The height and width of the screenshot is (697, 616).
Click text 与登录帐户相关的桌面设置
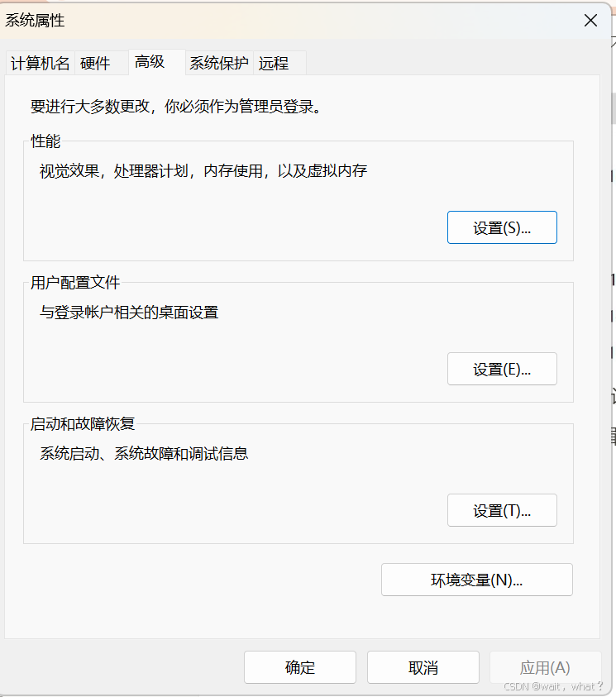tap(129, 313)
